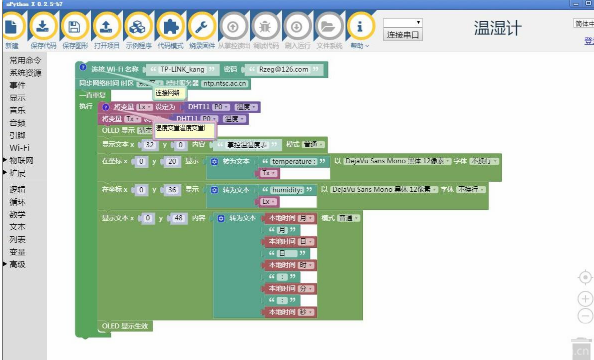This screenshot has width=594, height=360.
Task: Click the humidity: text field
Action: point(288,190)
